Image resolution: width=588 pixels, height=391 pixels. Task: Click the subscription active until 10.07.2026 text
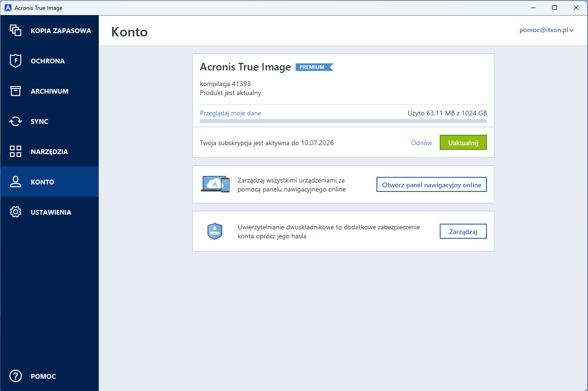coord(267,143)
